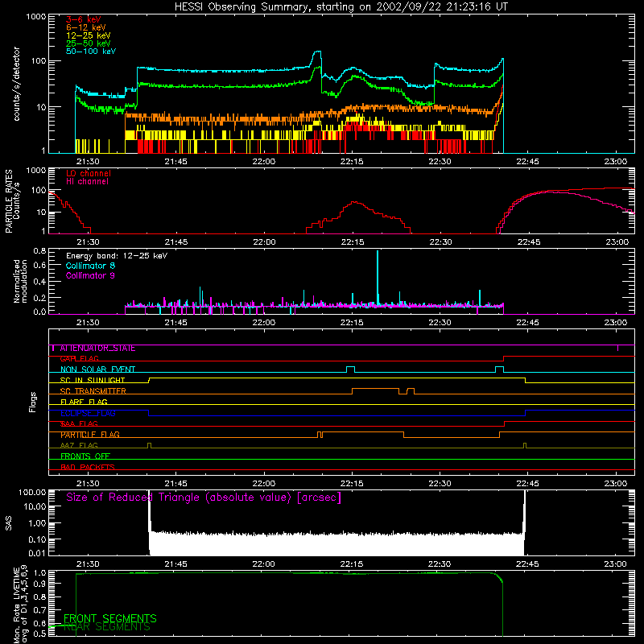
Task: Click the ECLIPSE_FLAG label
Action: point(88,413)
